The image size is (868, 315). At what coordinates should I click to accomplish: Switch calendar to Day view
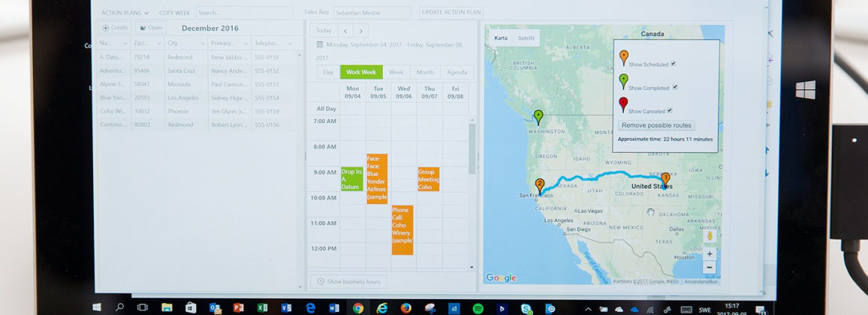tap(328, 73)
